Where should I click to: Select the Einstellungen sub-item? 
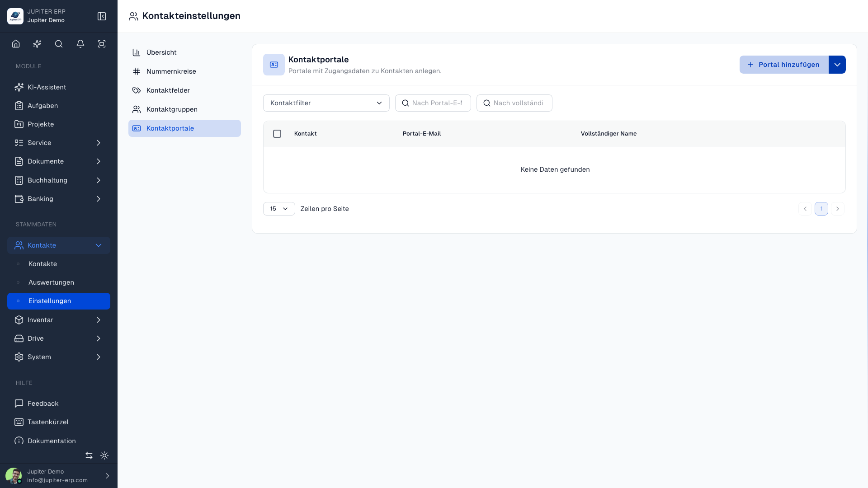[x=59, y=301]
